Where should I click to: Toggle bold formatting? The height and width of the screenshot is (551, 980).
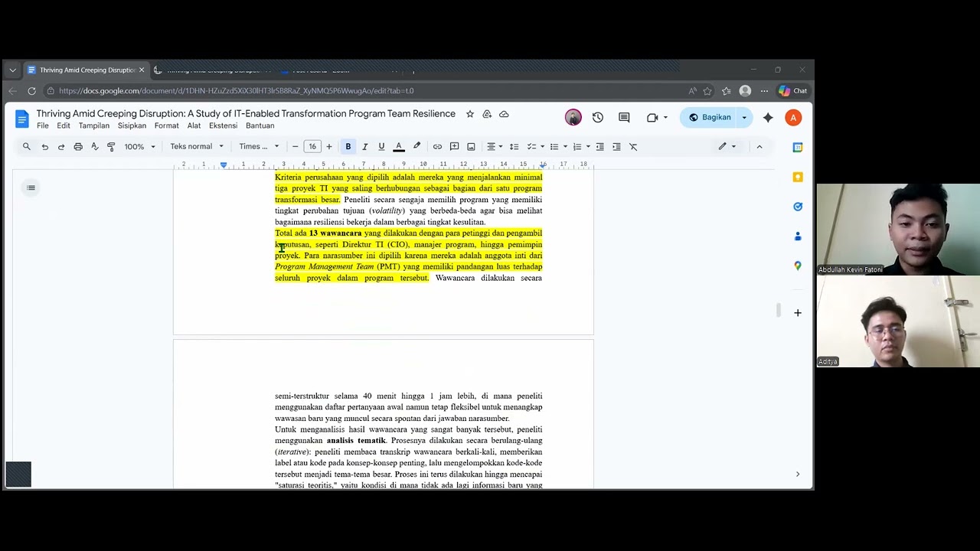coord(348,146)
